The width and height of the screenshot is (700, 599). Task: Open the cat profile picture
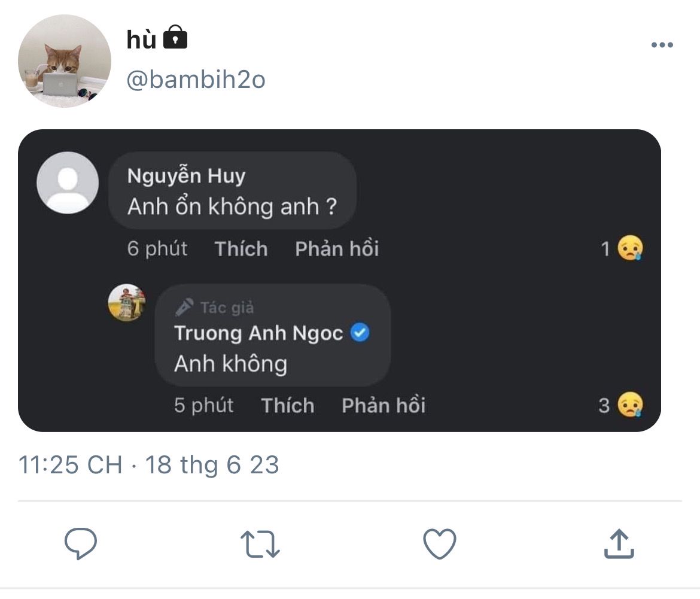click(65, 61)
